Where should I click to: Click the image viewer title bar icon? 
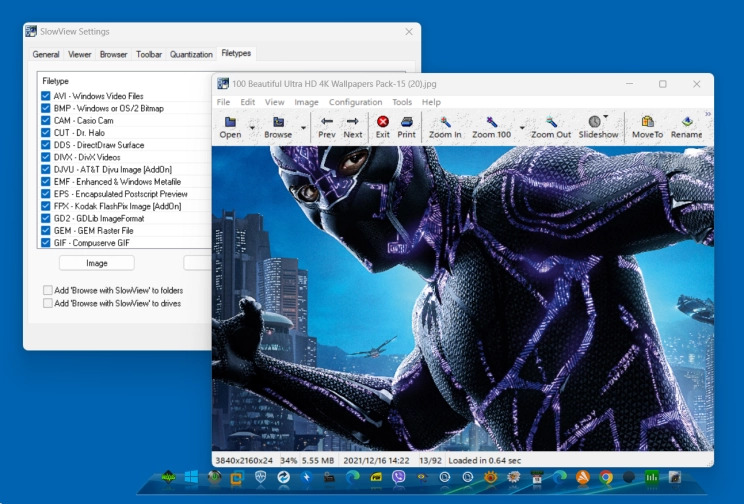tap(223, 84)
